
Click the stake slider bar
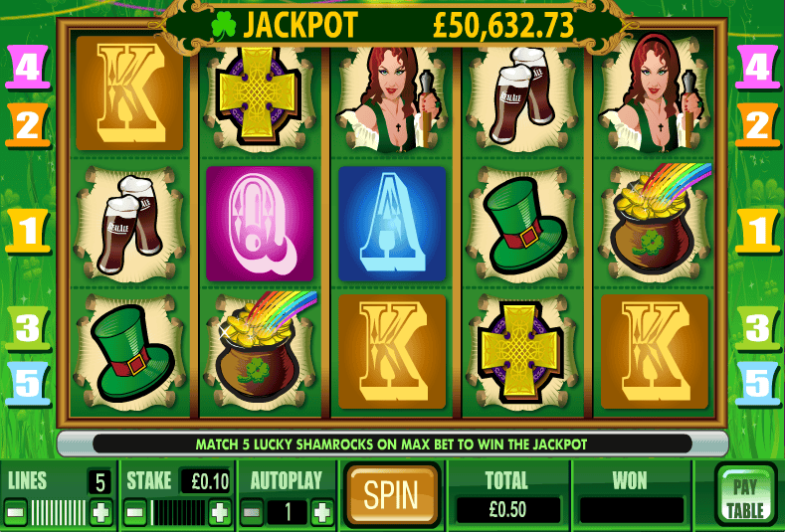[x=178, y=512]
